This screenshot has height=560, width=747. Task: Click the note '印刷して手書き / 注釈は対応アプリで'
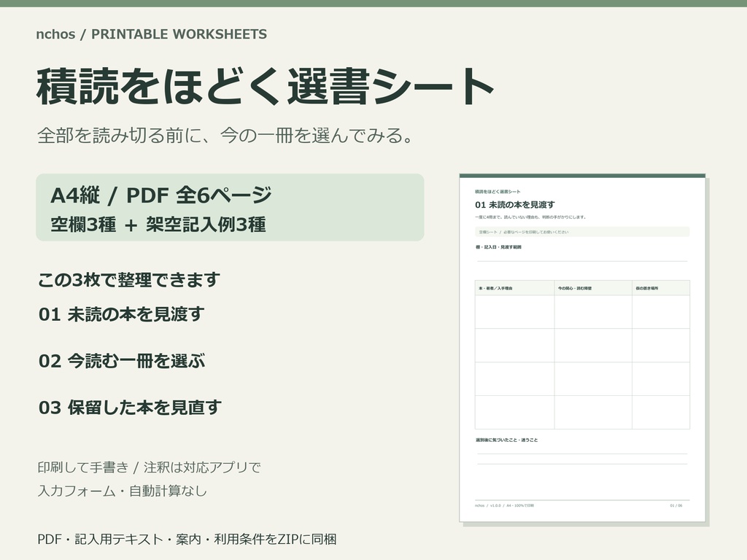[x=149, y=467]
